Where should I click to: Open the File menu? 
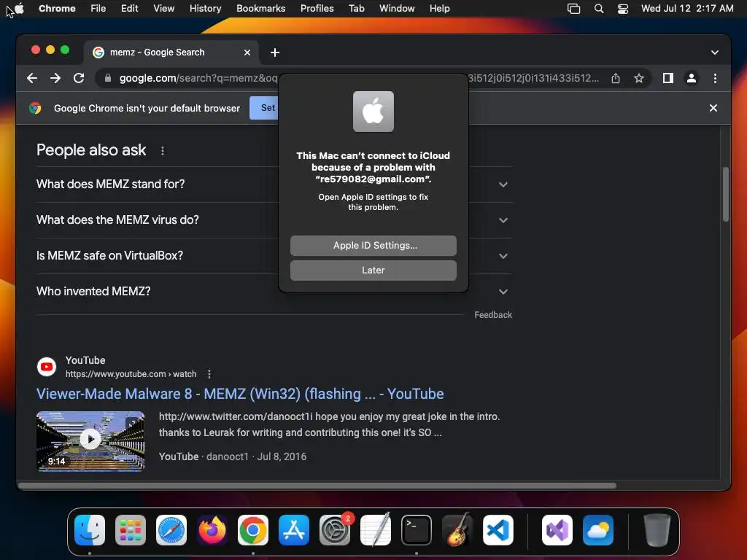(98, 9)
